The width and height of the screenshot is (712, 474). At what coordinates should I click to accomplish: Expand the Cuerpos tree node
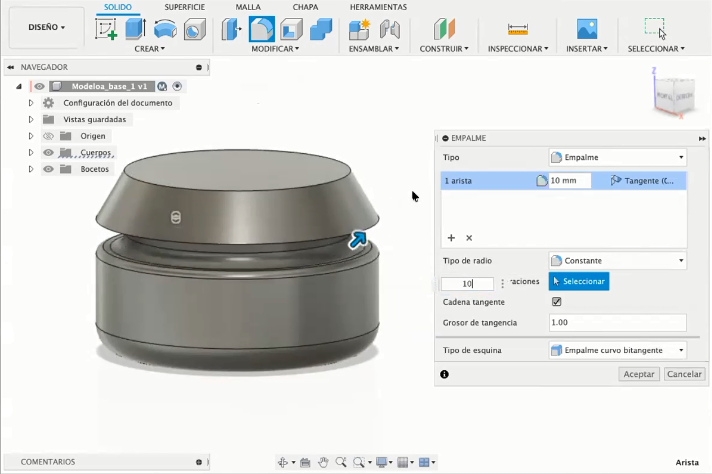pos(31,152)
